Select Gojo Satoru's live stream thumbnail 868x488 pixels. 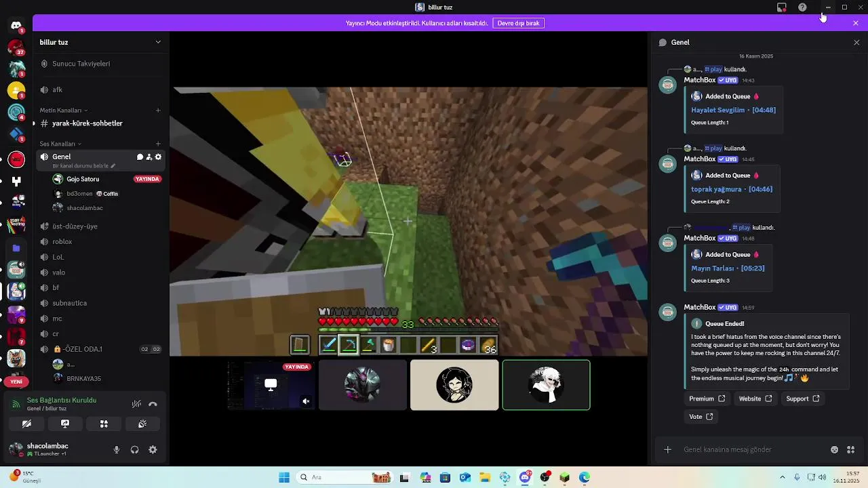coord(271,385)
